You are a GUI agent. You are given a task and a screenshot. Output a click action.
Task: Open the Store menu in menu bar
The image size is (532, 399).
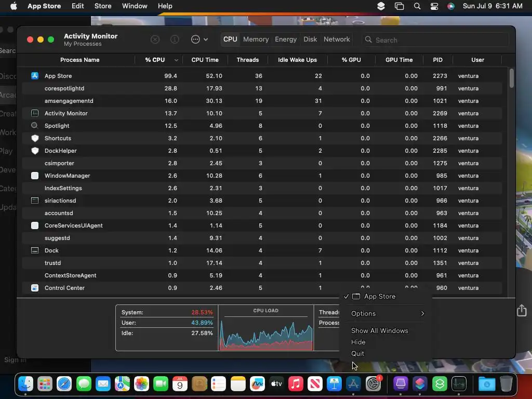coord(103,6)
